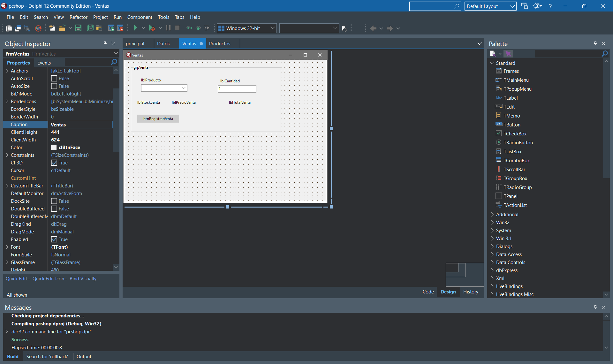This screenshot has width=613, height=364.
Task: Click the Save All toolbar icon
Action: [90, 28]
